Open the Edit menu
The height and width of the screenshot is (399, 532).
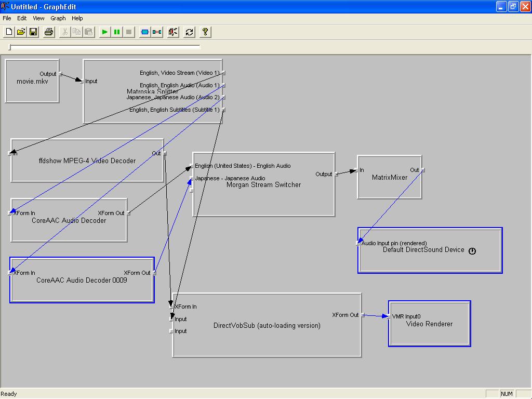[22, 18]
